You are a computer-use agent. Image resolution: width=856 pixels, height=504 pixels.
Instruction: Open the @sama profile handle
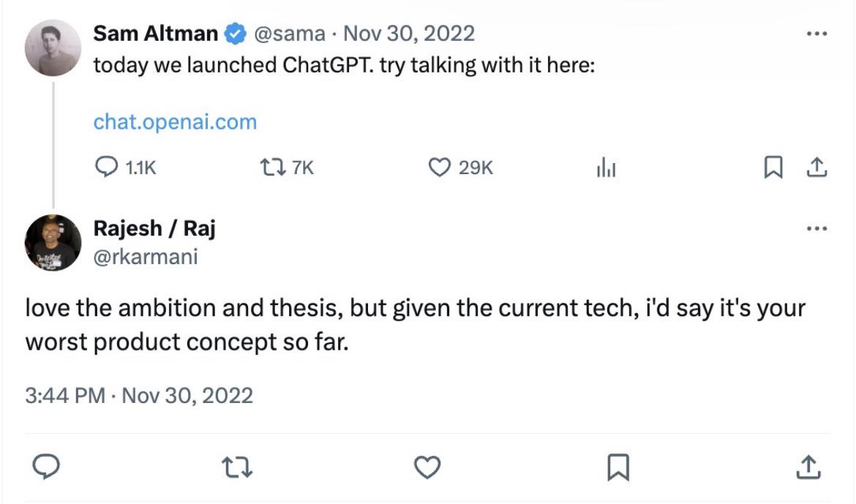(x=289, y=34)
